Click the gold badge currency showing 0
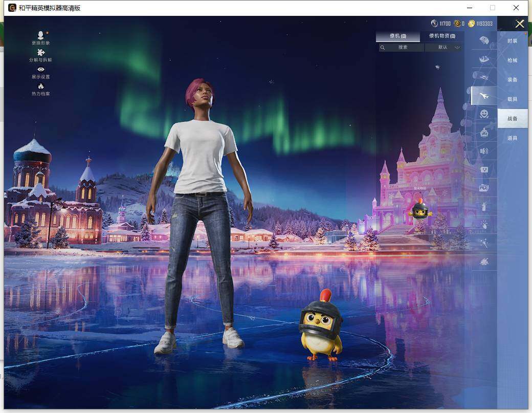532x413 pixels. 457,23
